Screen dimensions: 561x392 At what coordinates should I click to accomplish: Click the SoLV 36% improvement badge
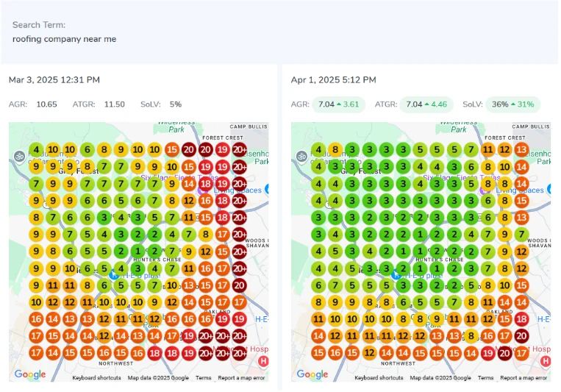pos(513,104)
